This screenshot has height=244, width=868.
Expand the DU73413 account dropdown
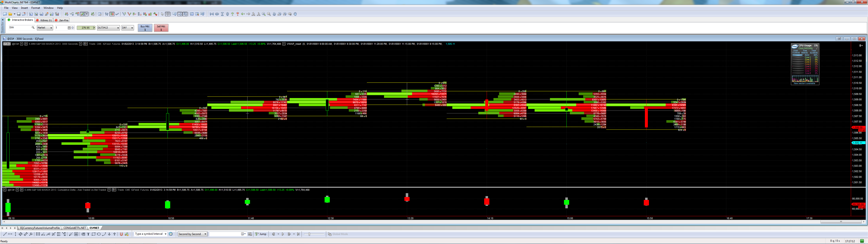[x=118, y=28]
